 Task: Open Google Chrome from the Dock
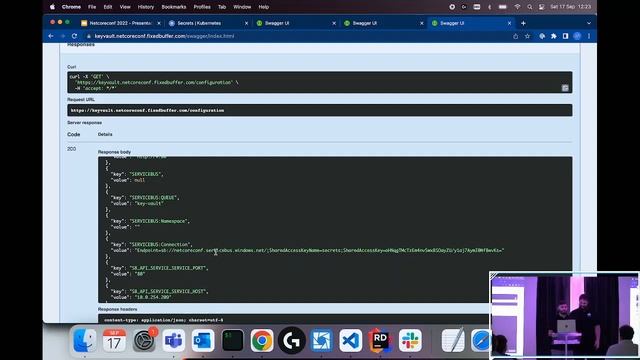[x=262, y=340]
